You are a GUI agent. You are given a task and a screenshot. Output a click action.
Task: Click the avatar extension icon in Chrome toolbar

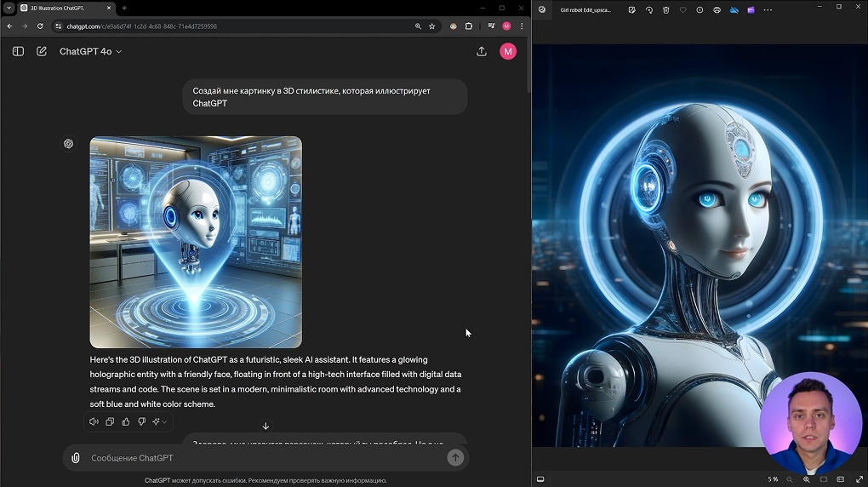click(454, 26)
